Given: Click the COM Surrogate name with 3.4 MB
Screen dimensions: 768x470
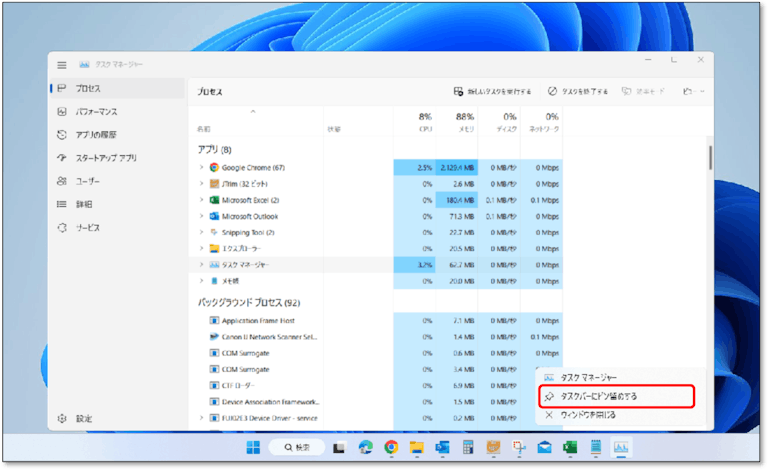Looking at the screenshot, I should [245, 369].
